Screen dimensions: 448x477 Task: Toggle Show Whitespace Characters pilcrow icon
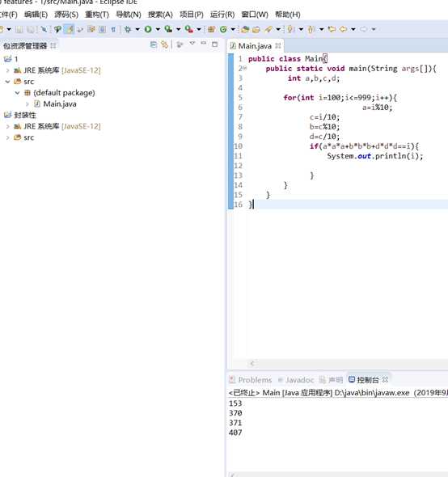tap(113, 29)
